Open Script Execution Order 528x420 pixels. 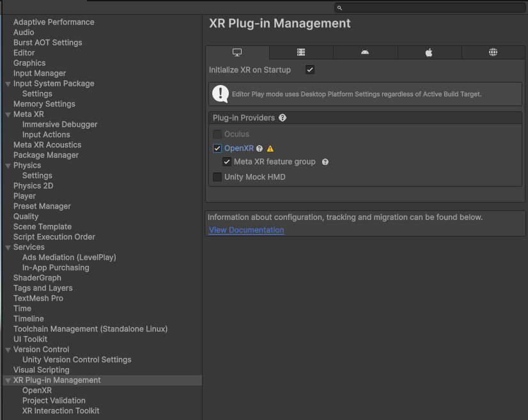pyautogui.click(x=54, y=237)
